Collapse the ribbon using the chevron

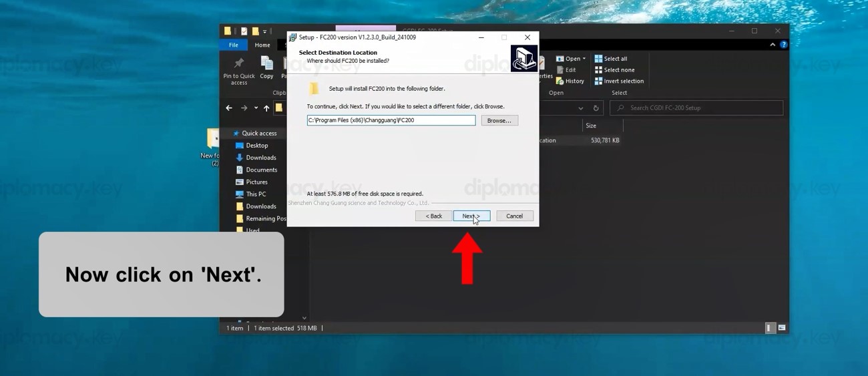773,45
